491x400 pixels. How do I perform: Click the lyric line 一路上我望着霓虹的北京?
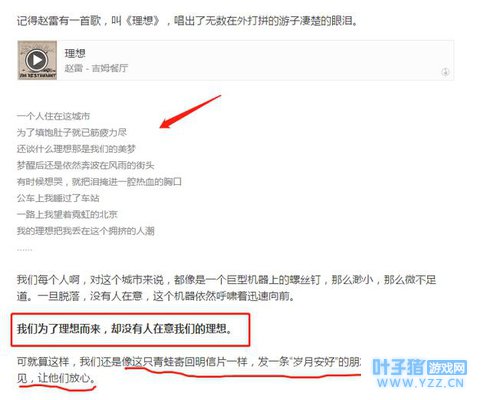67,214
